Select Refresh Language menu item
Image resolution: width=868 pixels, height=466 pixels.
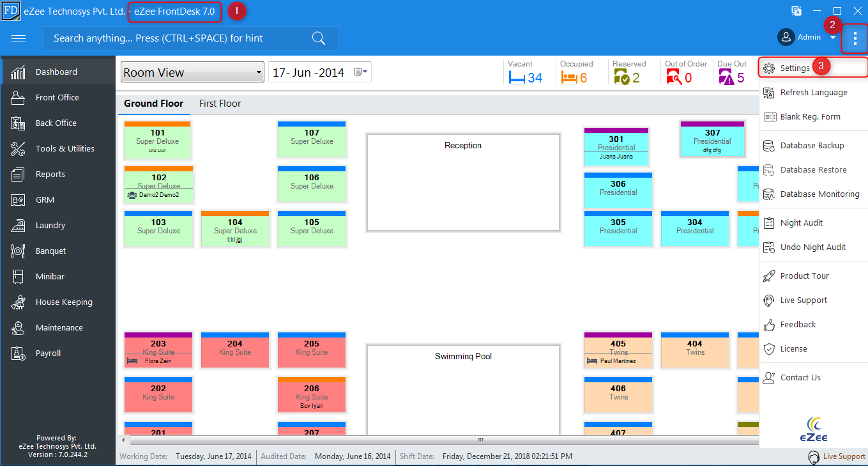pos(814,93)
